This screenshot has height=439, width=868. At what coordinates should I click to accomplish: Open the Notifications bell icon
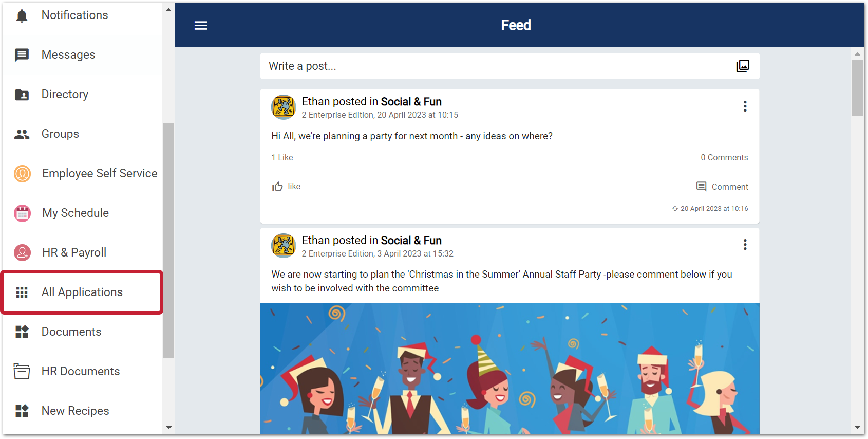pyautogui.click(x=22, y=15)
